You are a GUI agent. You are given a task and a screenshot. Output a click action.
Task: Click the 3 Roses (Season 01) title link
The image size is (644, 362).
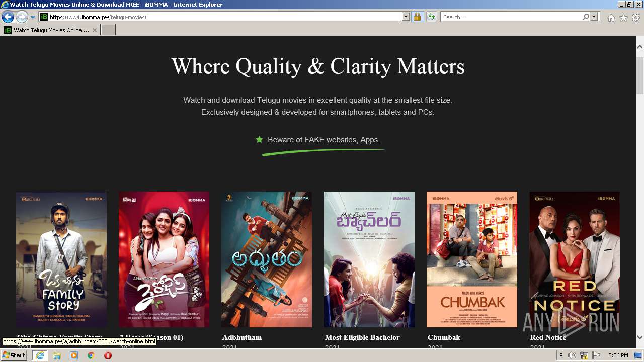pyautogui.click(x=151, y=337)
